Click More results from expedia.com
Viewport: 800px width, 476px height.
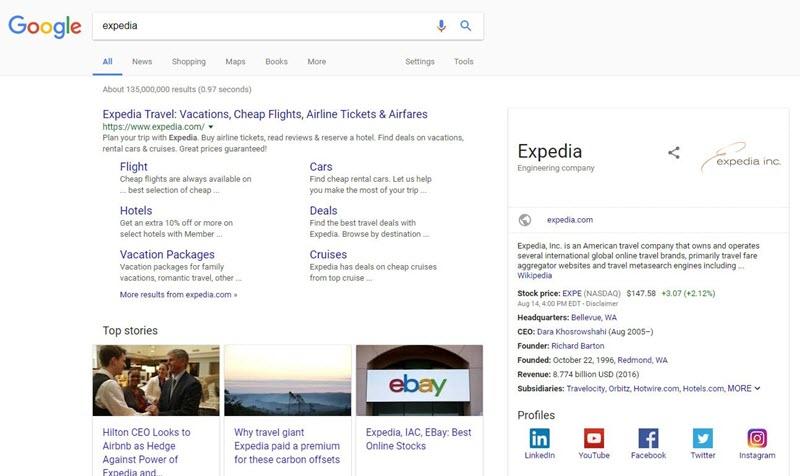178,295
